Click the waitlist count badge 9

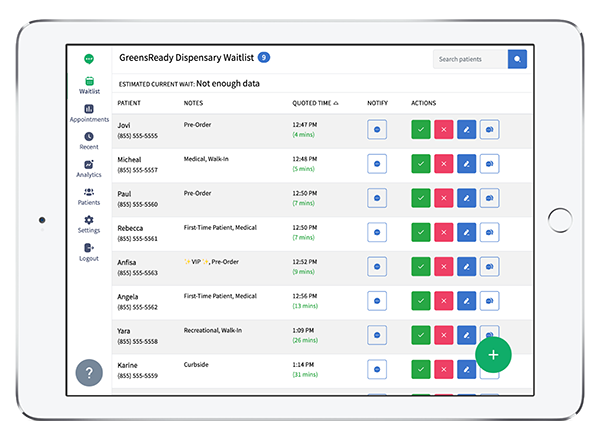tap(264, 57)
